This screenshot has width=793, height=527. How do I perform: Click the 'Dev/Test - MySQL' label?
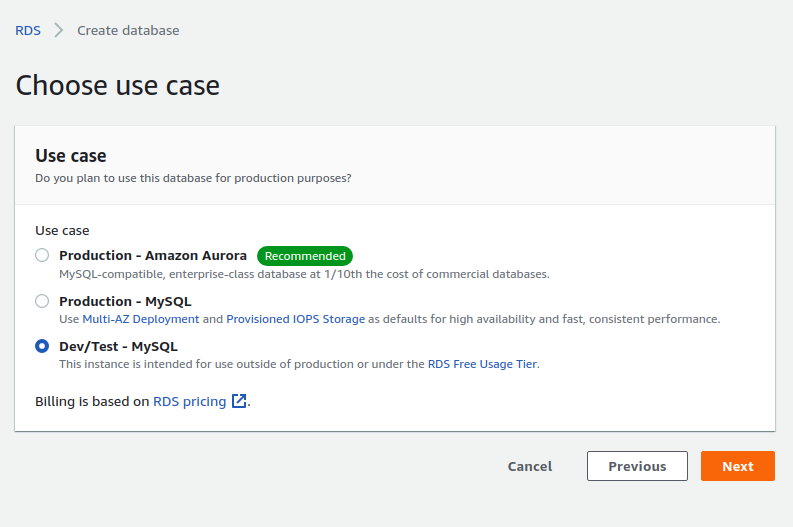point(118,346)
